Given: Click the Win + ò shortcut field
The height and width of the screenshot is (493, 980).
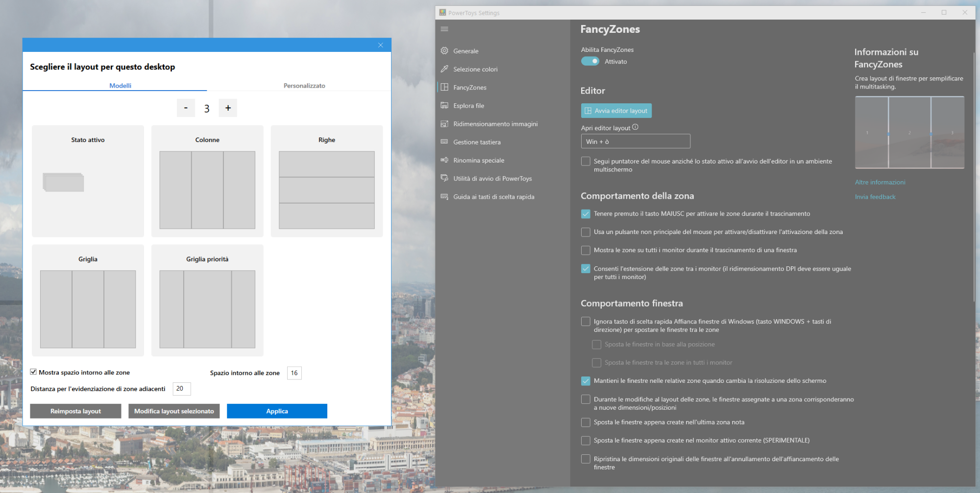Looking at the screenshot, I should [636, 141].
